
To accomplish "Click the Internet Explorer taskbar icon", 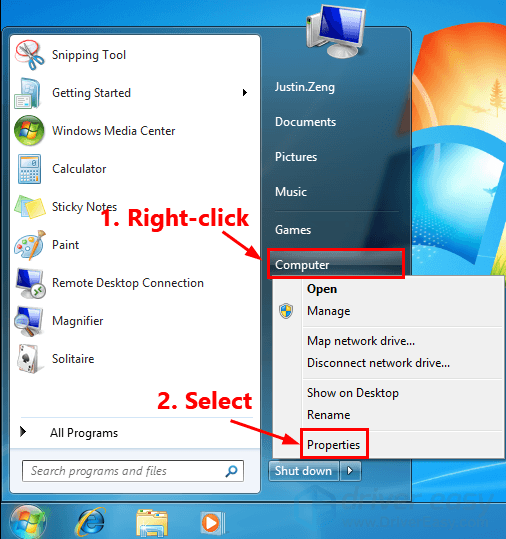I will 91,522.
